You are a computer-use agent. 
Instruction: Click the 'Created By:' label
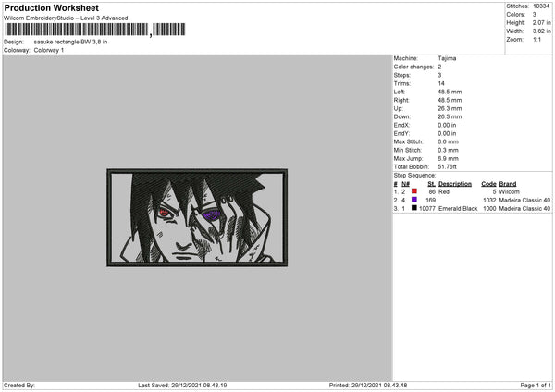(19, 386)
